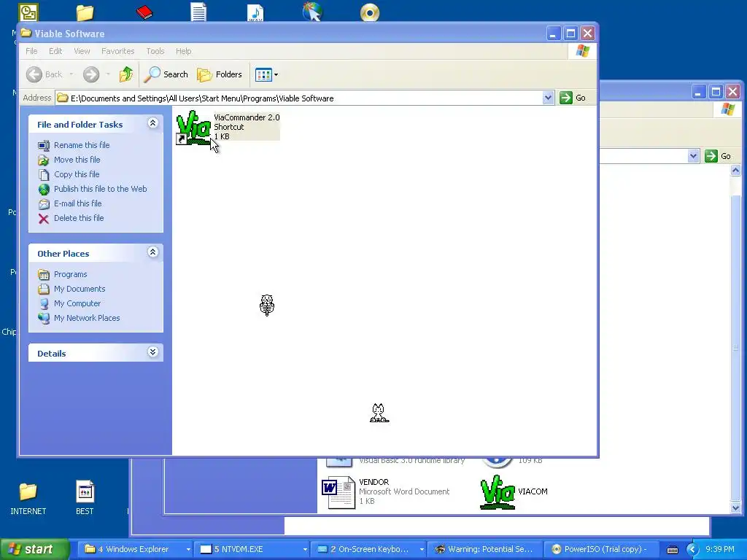Open My Computer in Other Places

[77, 303]
